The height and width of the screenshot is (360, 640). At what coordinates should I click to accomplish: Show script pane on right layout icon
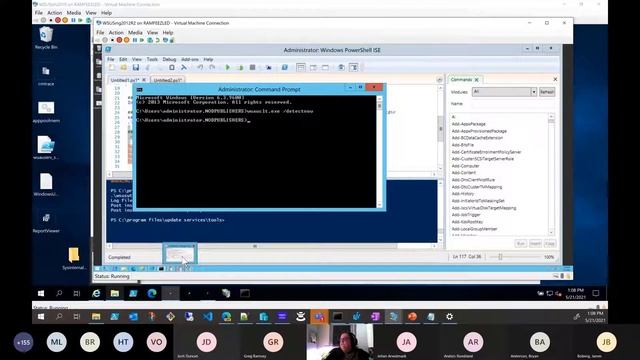313,67
